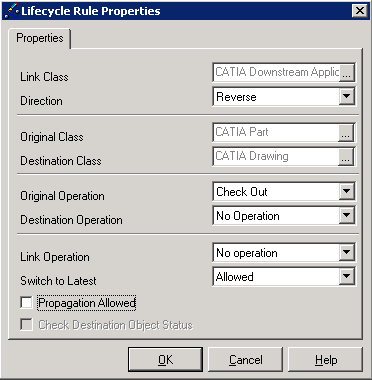Open Help for this dialog
The width and height of the screenshot is (372, 380).
tap(325, 360)
